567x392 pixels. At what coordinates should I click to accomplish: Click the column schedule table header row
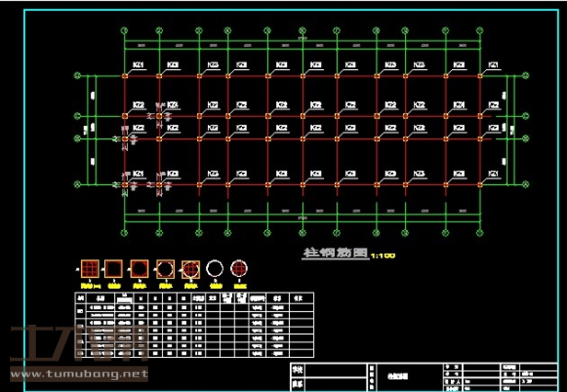pyautogui.click(x=193, y=297)
